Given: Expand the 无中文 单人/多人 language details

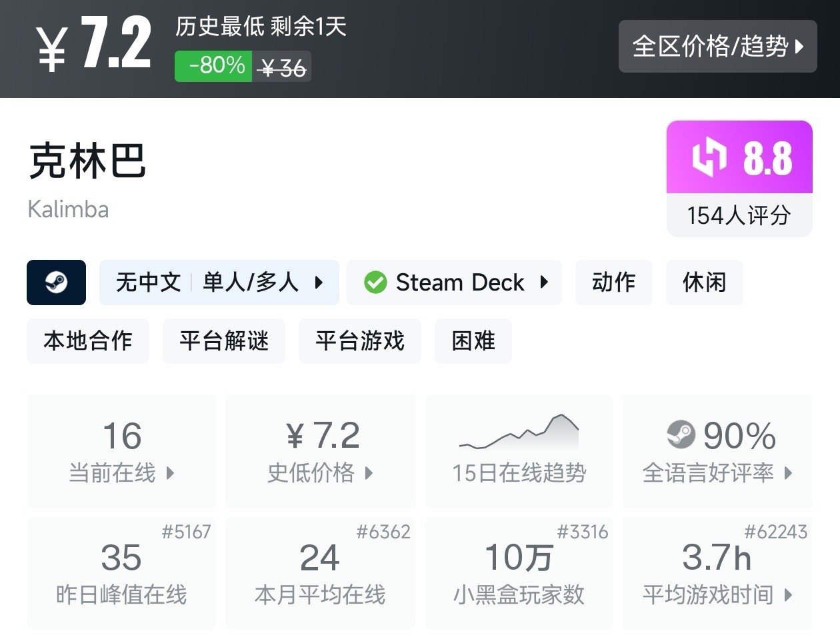Looking at the screenshot, I should click(219, 283).
